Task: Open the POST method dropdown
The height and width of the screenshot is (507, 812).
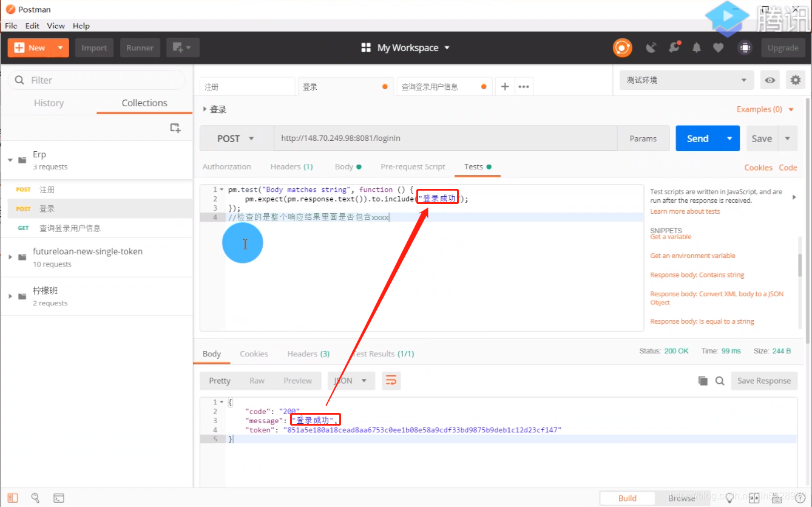Action: point(237,138)
